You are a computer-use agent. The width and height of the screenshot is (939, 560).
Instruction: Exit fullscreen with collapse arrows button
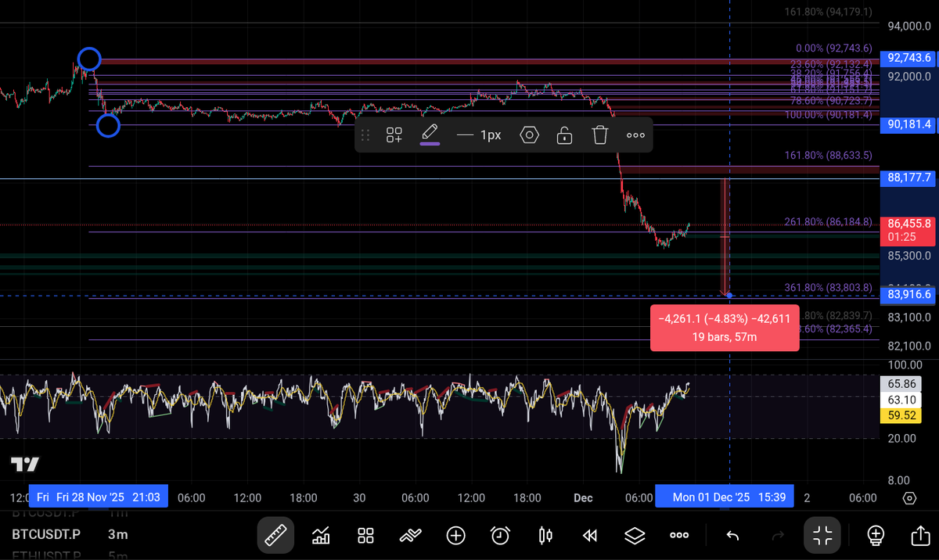(x=822, y=536)
